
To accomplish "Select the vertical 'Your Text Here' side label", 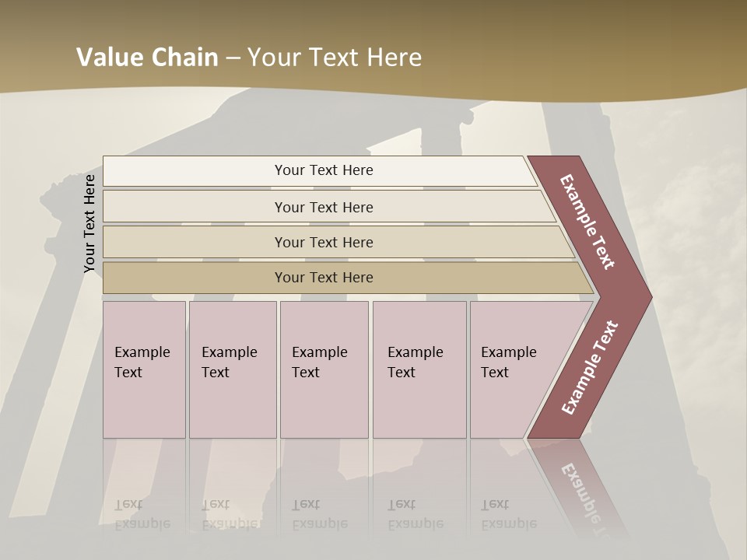I will pos(89,223).
